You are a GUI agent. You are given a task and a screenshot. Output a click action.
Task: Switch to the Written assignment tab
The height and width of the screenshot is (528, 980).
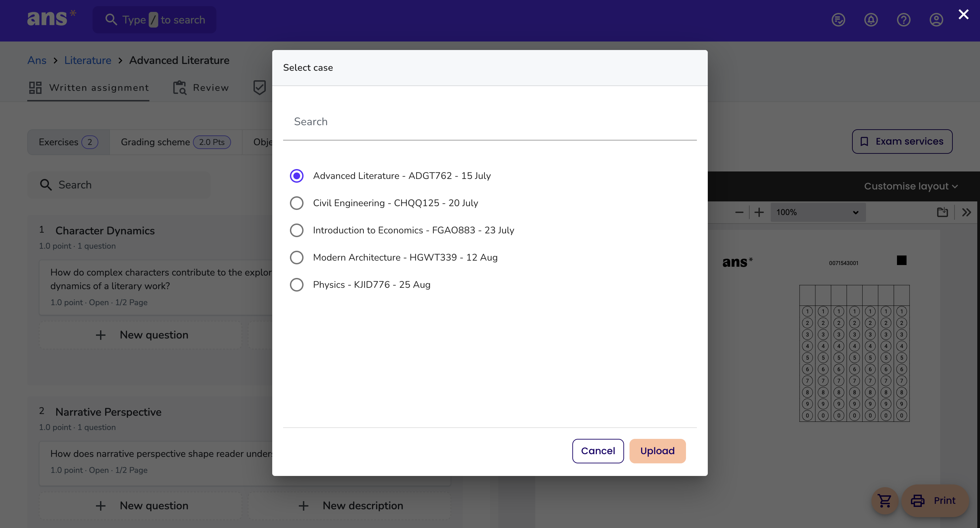point(88,88)
